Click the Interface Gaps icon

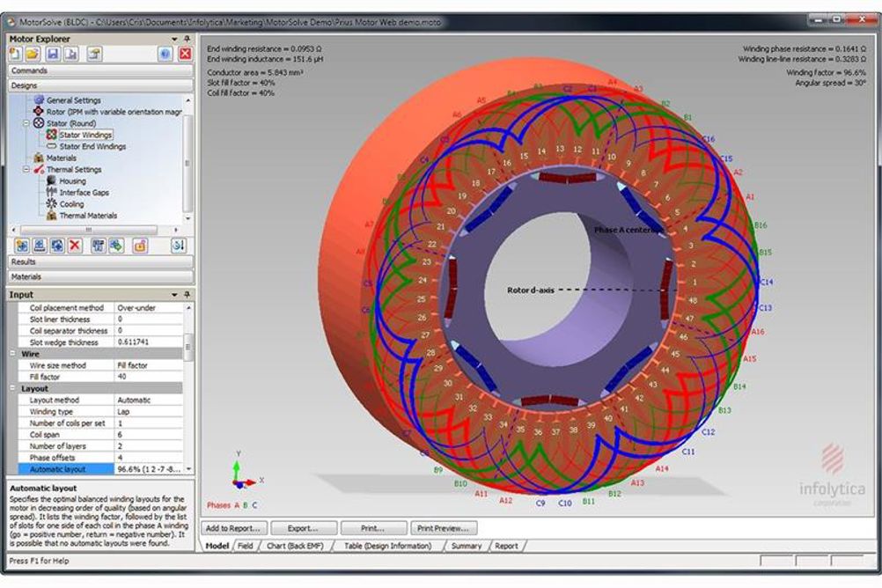[52, 193]
